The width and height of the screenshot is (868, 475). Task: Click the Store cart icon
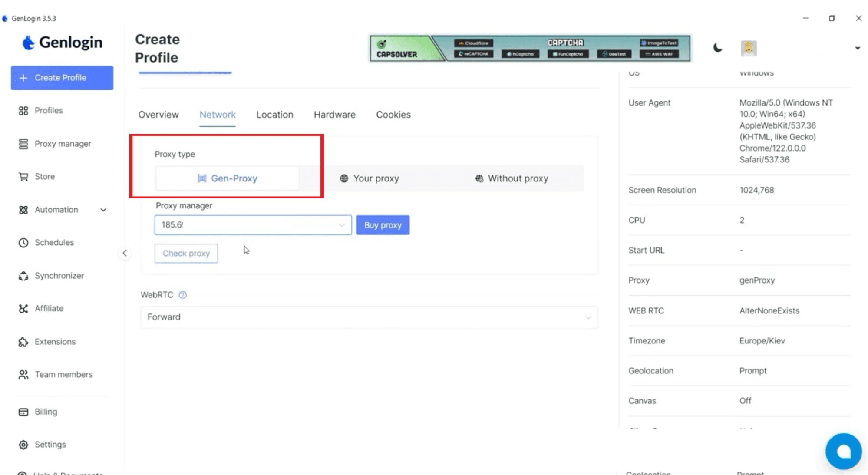pos(23,177)
